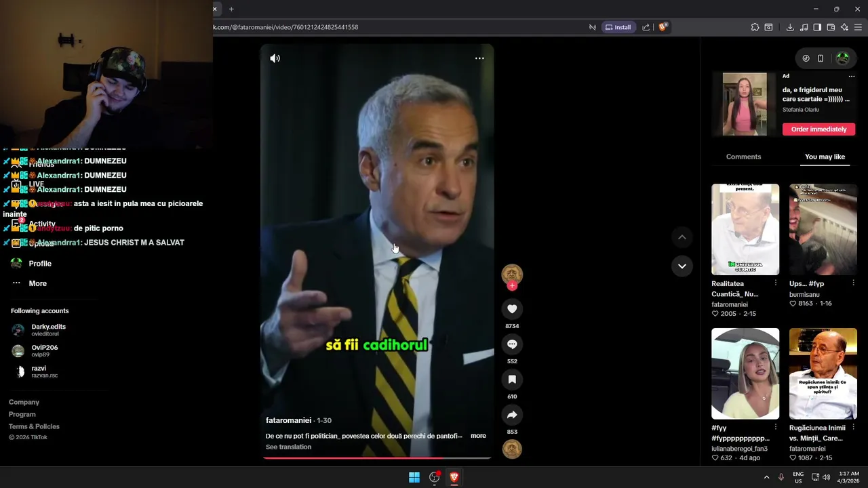
Task: Toggle Brave sidebar panel icon
Action: [x=817, y=27]
